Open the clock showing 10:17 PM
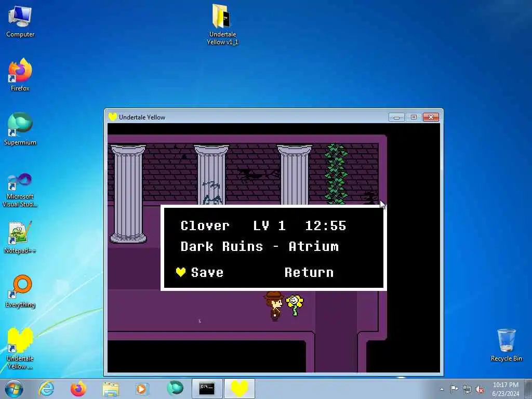This screenshot has height=399, width=532. coord(506,389)
